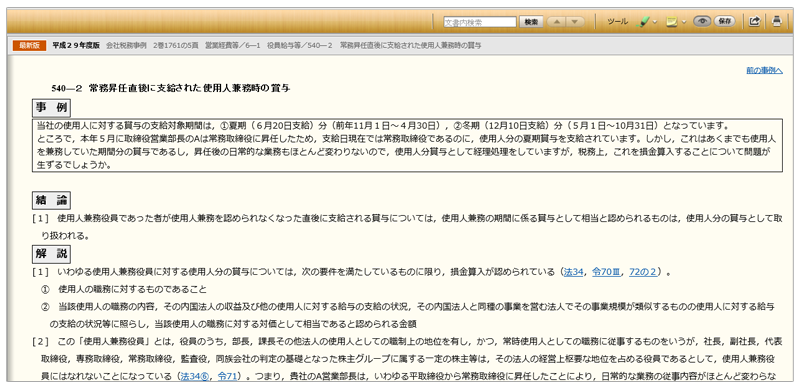This screenshot has width=800, height=390.
Task: Open the 法34 reference link
Action: pyautogui.click(x=573, y=272)
